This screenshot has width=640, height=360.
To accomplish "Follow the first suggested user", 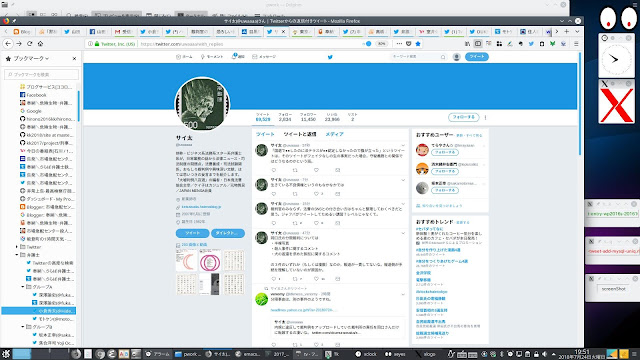I will 444,152.
